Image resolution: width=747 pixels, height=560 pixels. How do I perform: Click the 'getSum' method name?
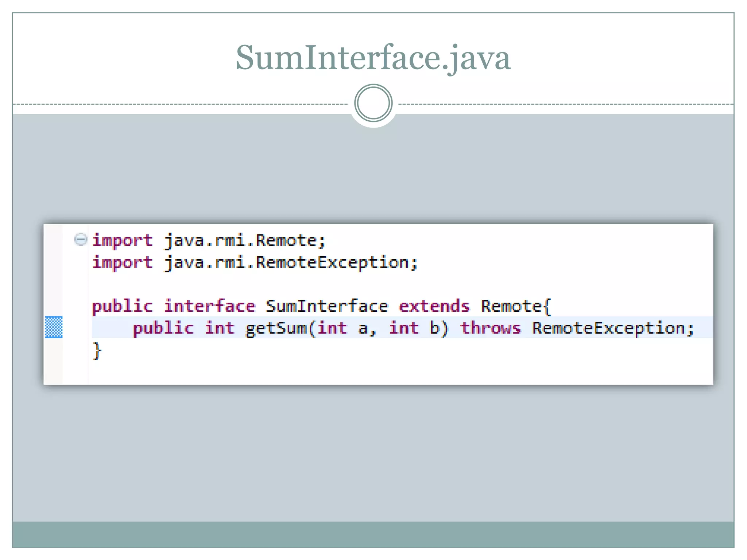pyautogui.click(x=276, y=328)
